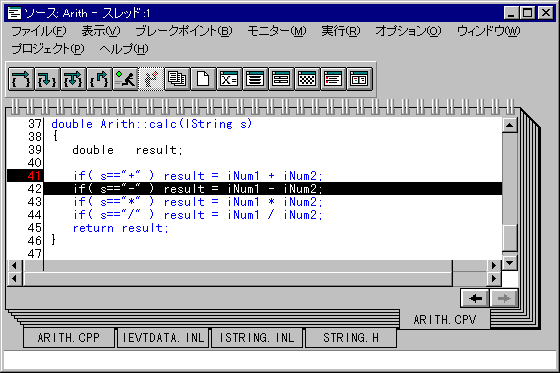Click the blank page toolbar icon
Screen dimensions: 560x373
point(203,79)
